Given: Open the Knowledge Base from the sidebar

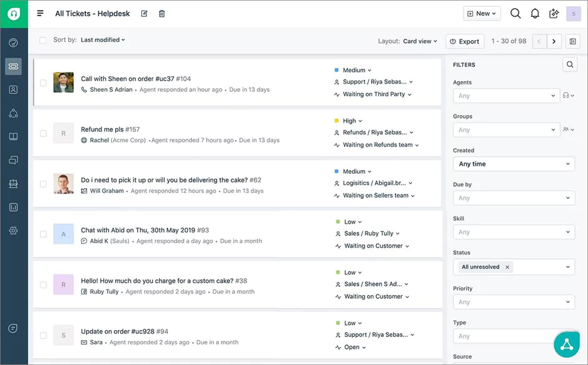Looking at the screenshot, I should [x=14, y=137].
